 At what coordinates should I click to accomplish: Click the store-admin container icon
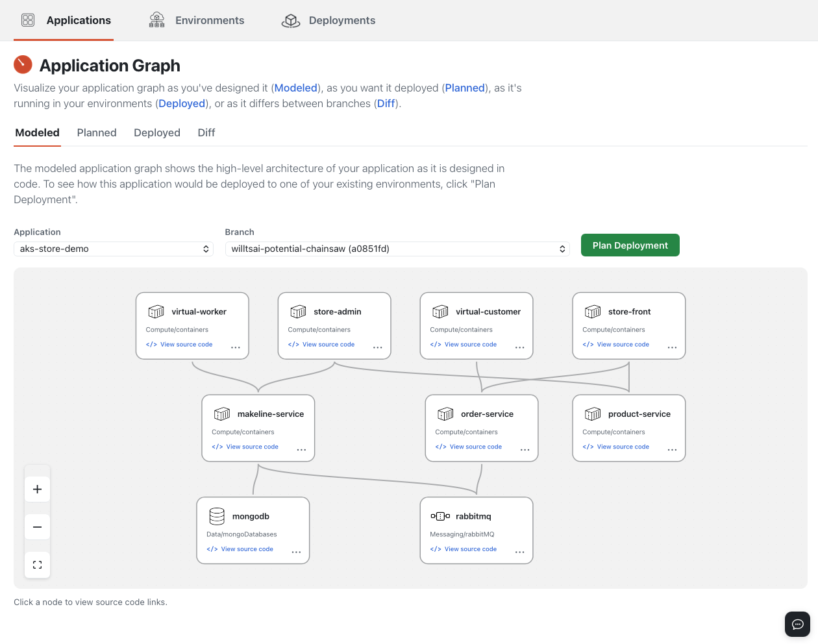pyautogui.click(x=299, y=312)
